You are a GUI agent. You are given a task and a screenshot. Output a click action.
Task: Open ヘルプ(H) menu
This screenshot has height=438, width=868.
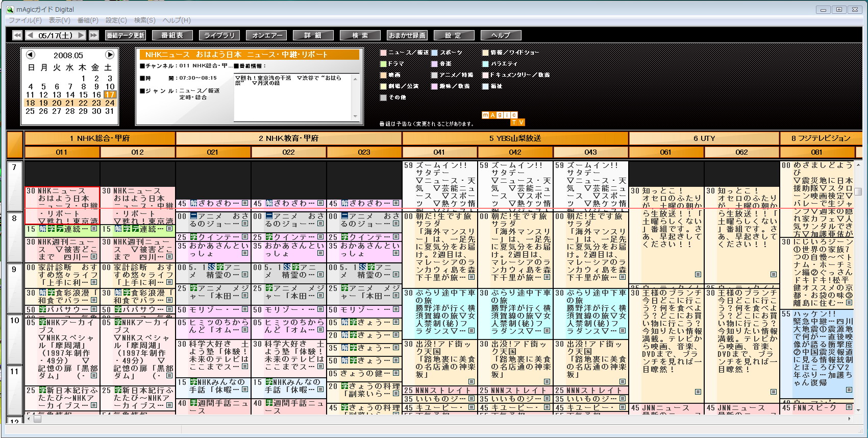click(176, 20)
